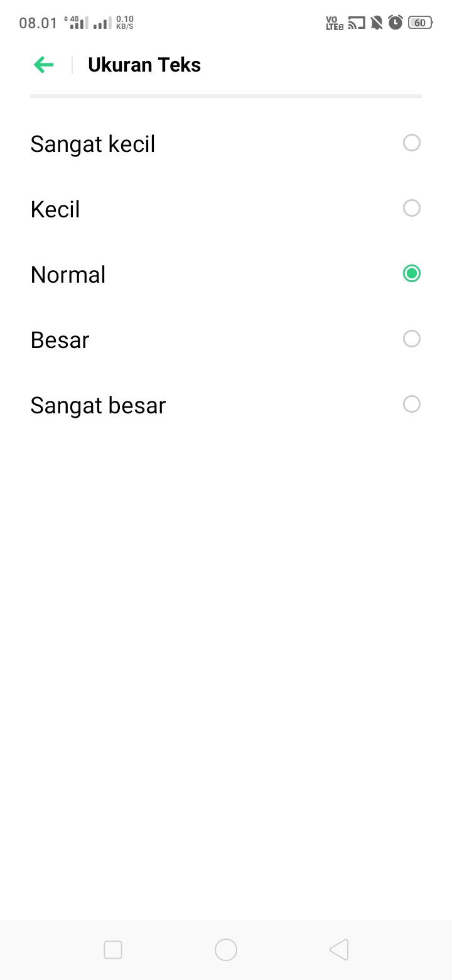
Task: Tap the Sangat besar option label
Action: click(98, 406)
